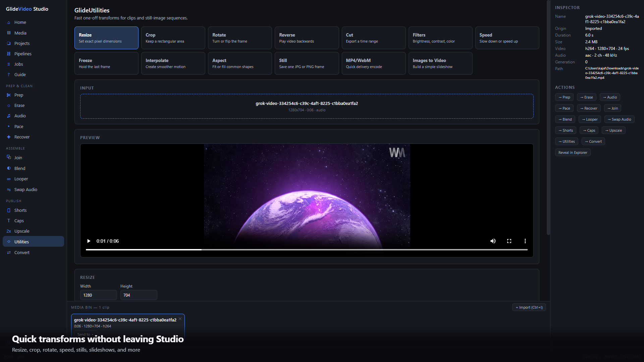Switch to the Images to Video utility
The height and width of the screenshot is (362, 644).
pyautogui.click(x=440, y=63)
